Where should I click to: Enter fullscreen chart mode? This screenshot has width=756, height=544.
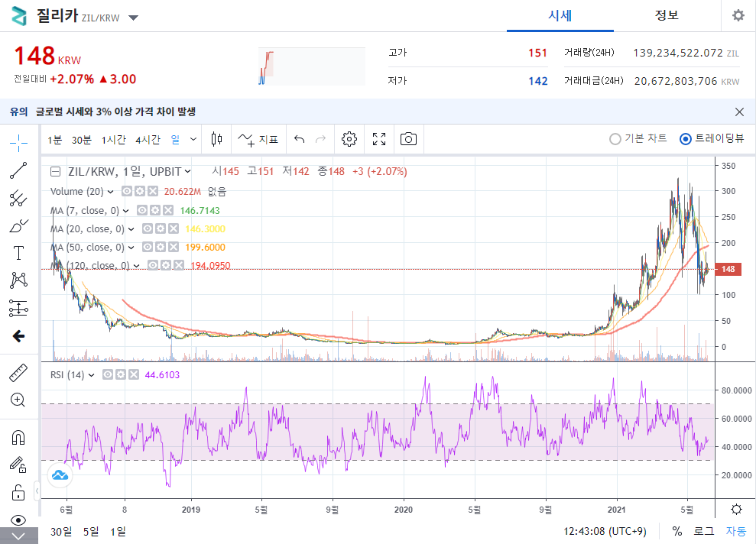pos(379,139)
